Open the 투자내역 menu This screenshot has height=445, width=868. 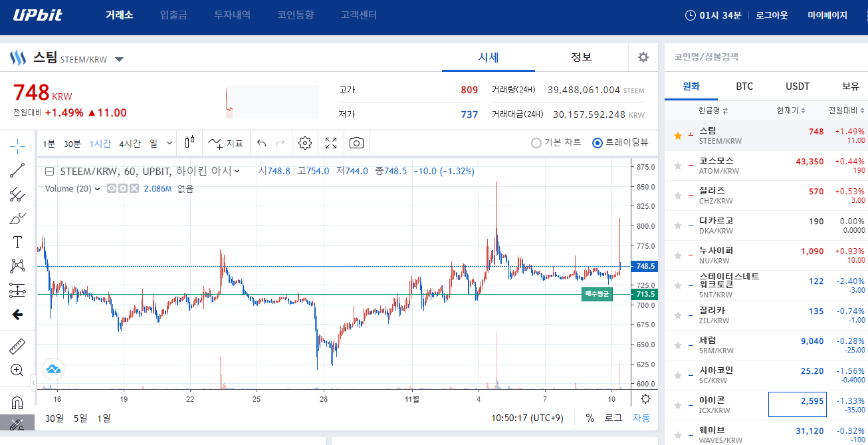click(x=233, y=15)
